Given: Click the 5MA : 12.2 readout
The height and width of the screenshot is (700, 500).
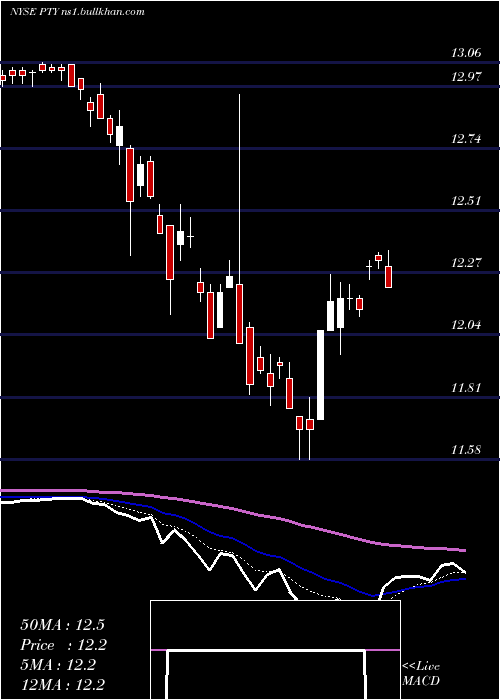Looking at the screenshot, I should pyautogui.click(x=58, y=665).
